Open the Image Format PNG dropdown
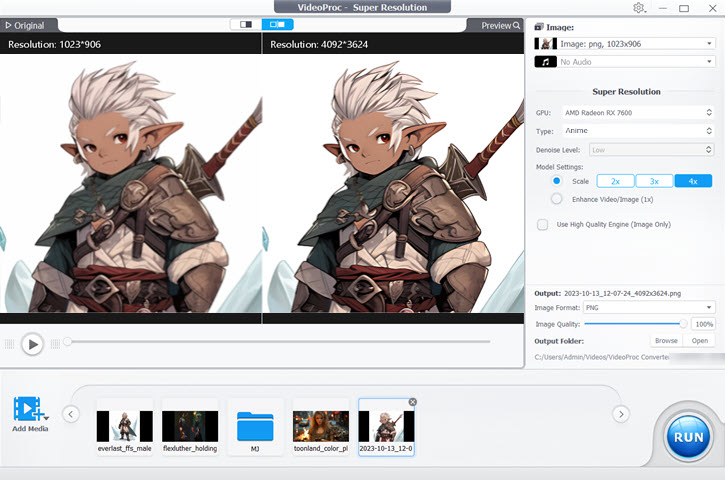The image size is (725, 480). point(649,307)
